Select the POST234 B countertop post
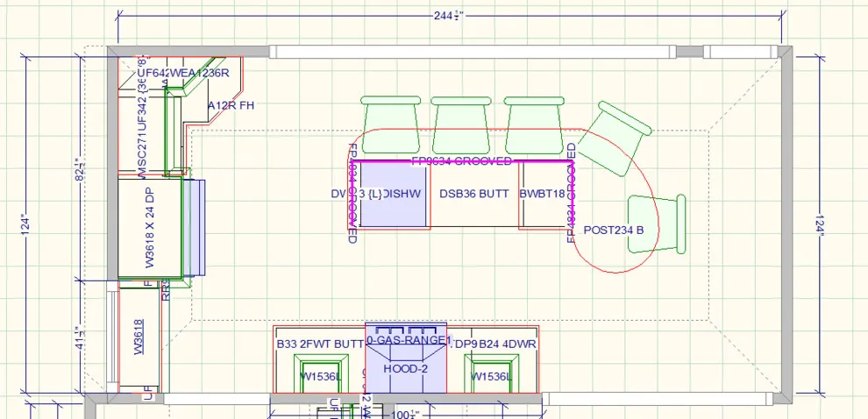This screenshot has width=868, height=419. (x=614, y=230)
